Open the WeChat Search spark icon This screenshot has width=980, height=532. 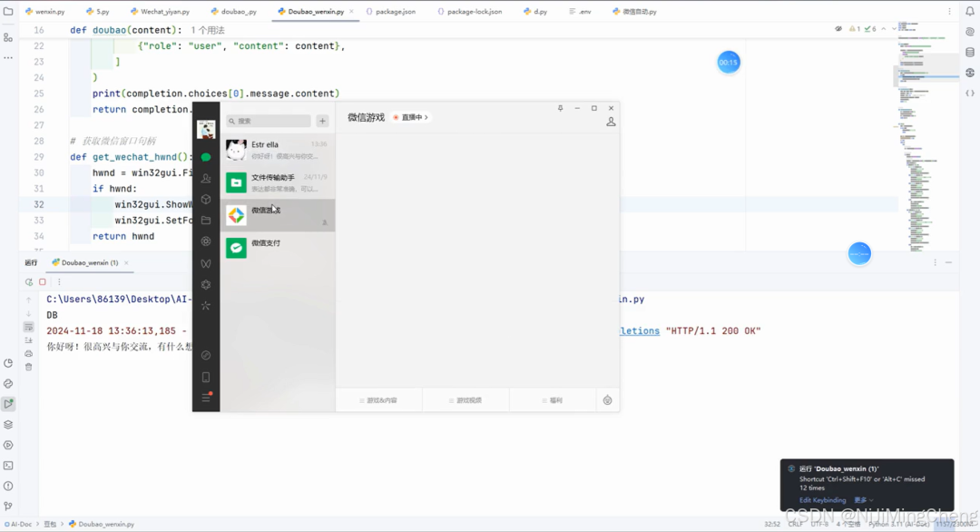click(x=206, y=306)
